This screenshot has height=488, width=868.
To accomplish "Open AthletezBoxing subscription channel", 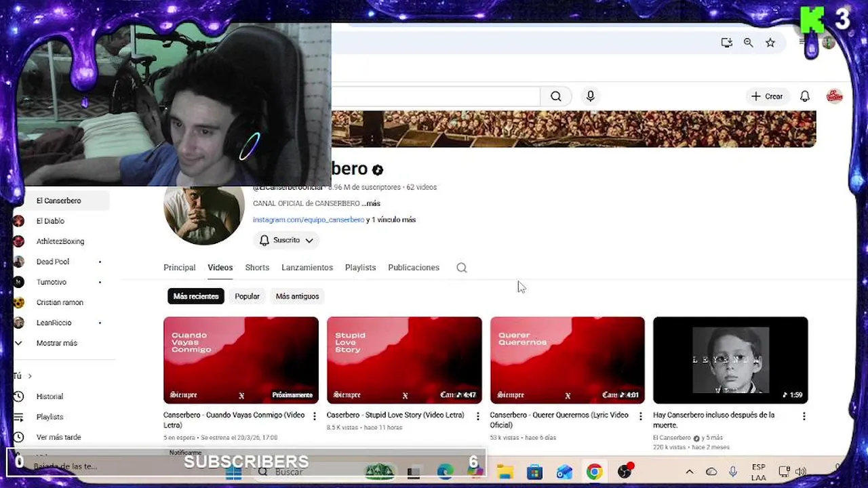I will [61, 241].
